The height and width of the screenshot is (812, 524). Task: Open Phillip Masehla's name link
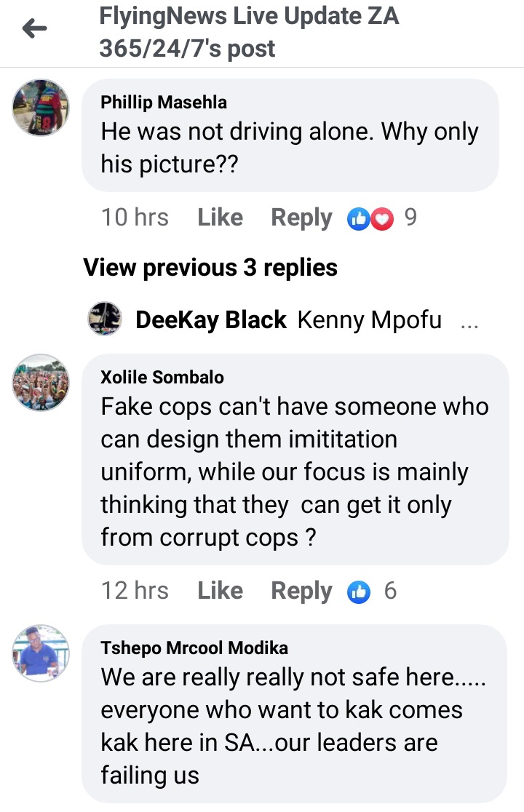click(164, 103)
